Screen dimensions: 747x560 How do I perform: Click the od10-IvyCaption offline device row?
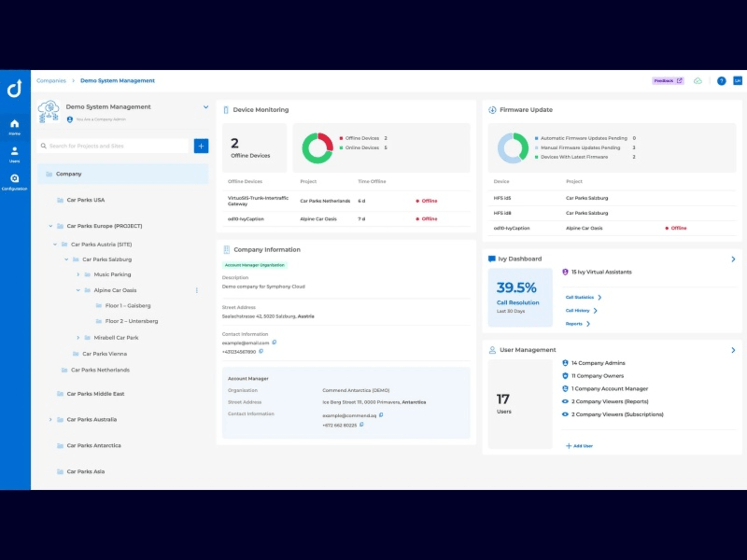point(346,219)
